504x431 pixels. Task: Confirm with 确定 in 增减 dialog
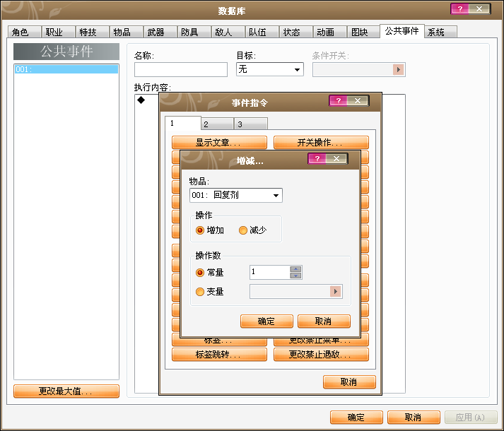tap(266, 321)
